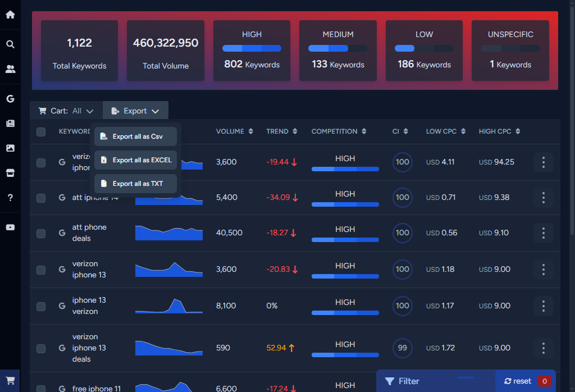Click the HIGH card progress bar
The width and height of the screenshot is (575, 392).
252,48
